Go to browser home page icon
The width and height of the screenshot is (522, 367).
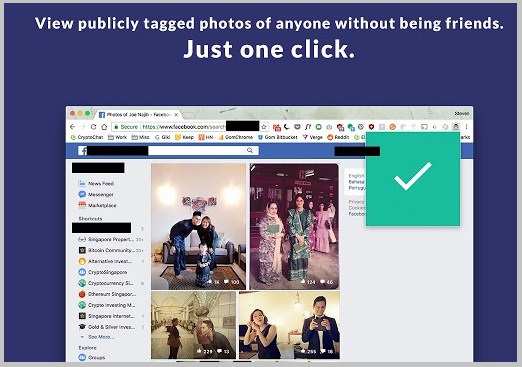click(x=104, y=127)
